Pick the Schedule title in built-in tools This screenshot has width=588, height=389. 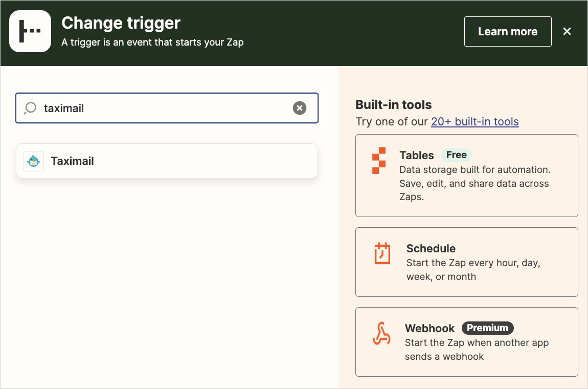[431, 249]
